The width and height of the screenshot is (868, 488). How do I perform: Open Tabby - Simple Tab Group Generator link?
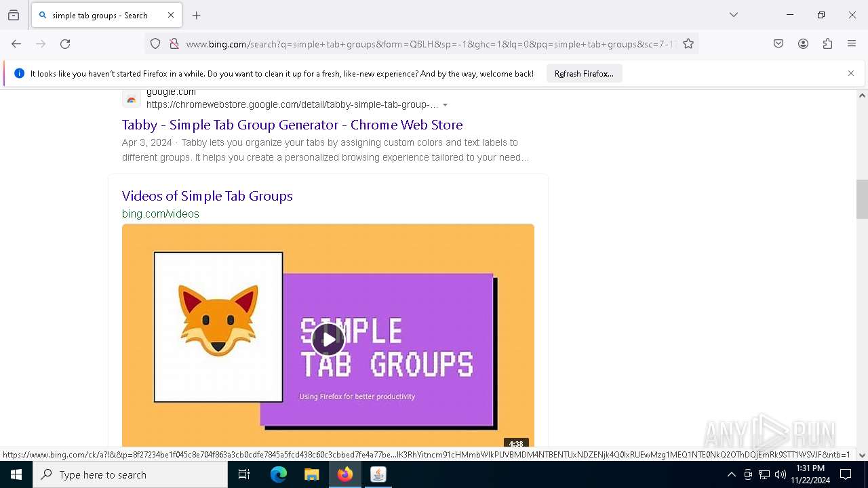[292, 125]
